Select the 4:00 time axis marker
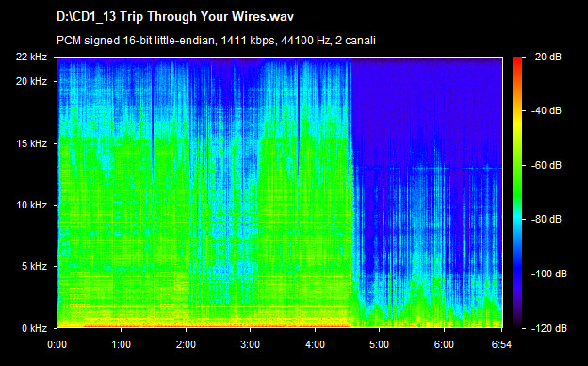Viewport: 588px width, 366px height. pyautogui.click(x=315, y=344)
